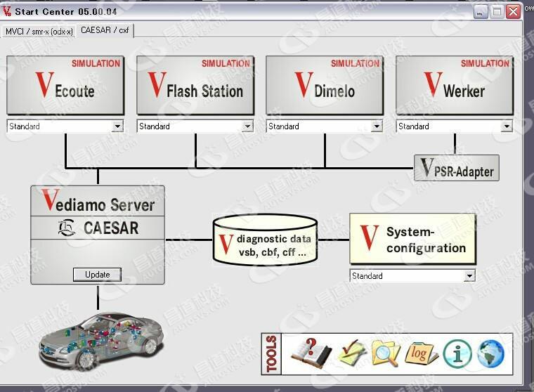Viewport: 534px width, 392px height.
Task: Open the log file tool icon
Action: pyautogui.click(x=421, y=353)
